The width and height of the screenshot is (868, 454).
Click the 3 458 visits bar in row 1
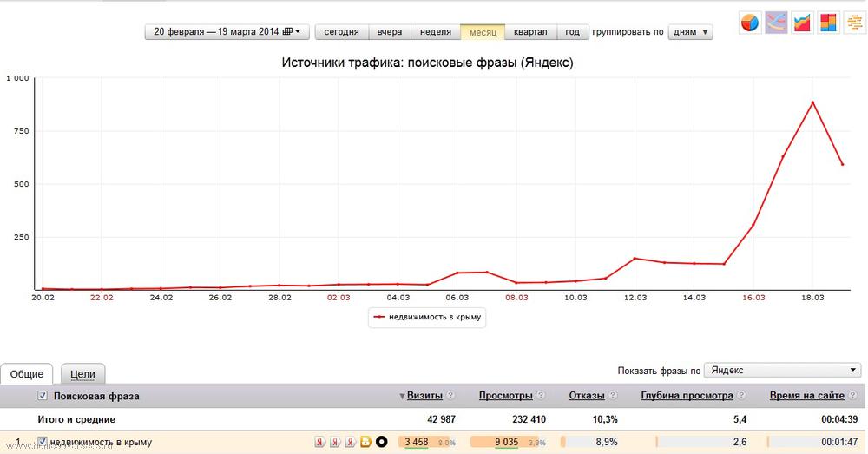tap(427, 442)
